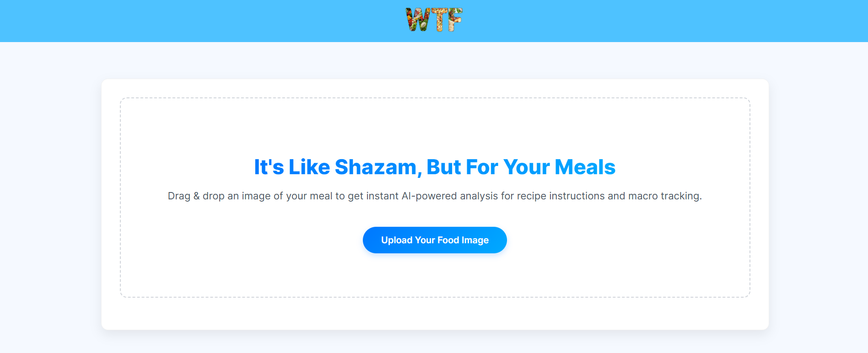The image size is (868, 353).
Task: Click the blue header bar
Action: point(183,21)
